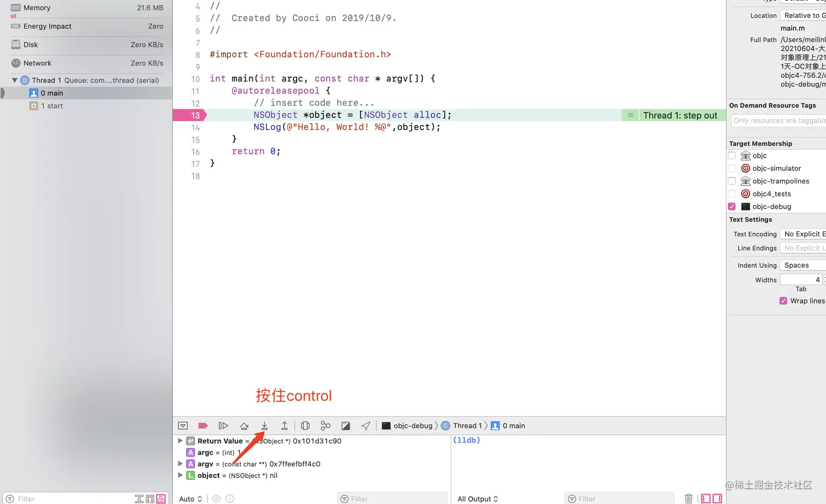The image size is (826, 504).
Task: Select objc-debug process in debug jump bar
Action: [407, 426]
